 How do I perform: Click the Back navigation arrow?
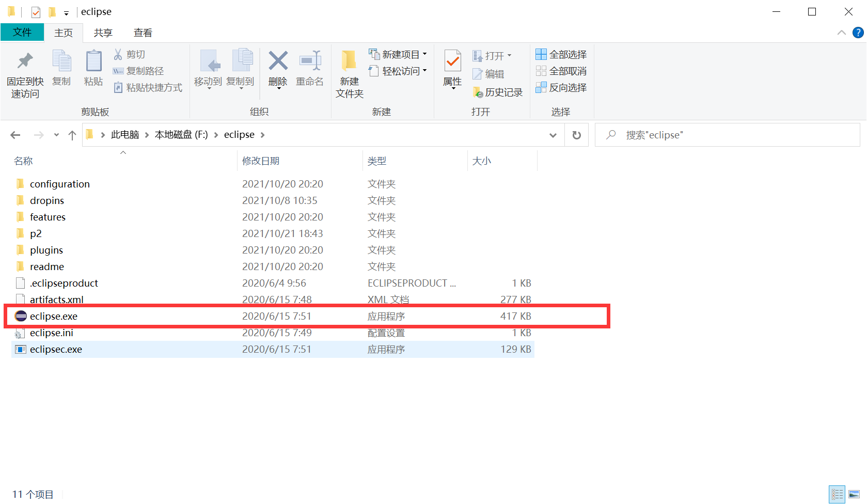pyautogui.click(x=15, y=135)
